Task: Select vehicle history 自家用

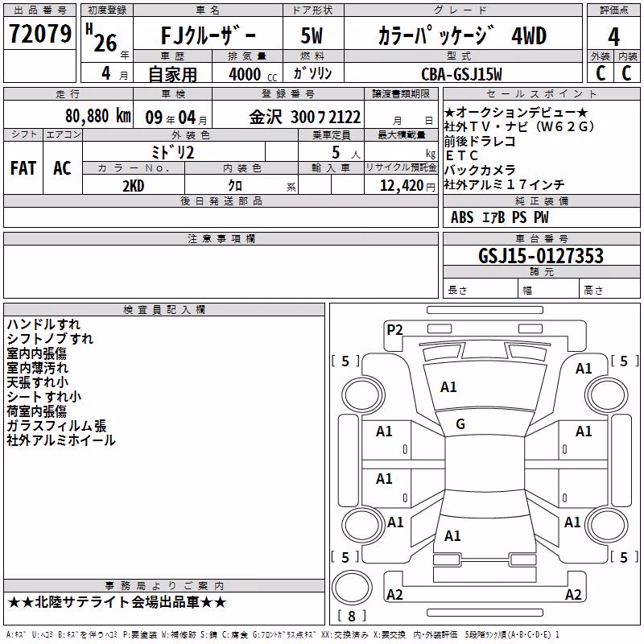Action: (172, 74)
